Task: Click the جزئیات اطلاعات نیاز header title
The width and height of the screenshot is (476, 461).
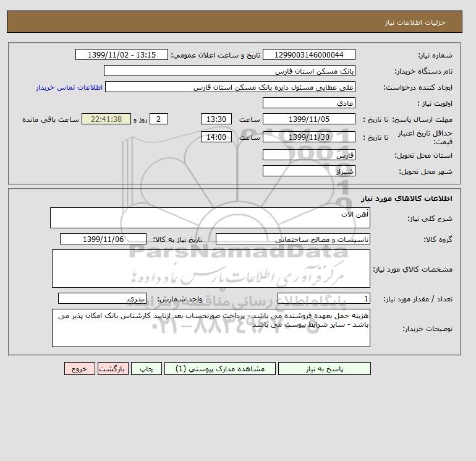Action: click(x=415, y=22)
